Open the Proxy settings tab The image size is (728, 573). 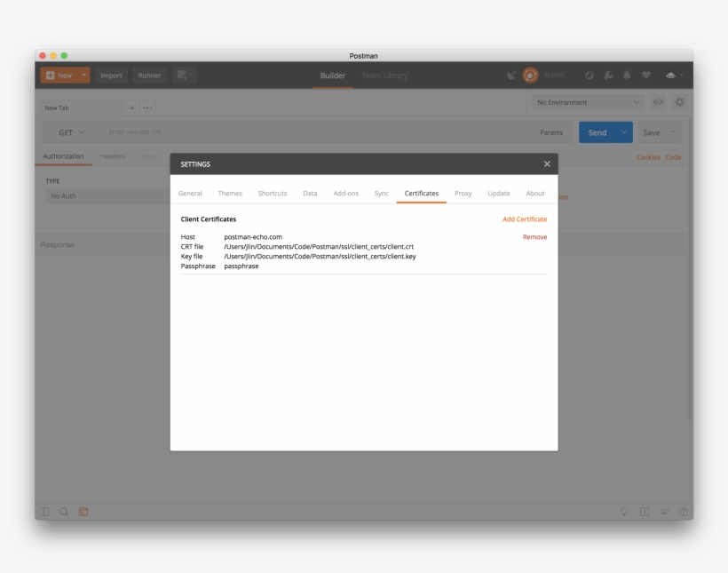(x=463, y=194)
